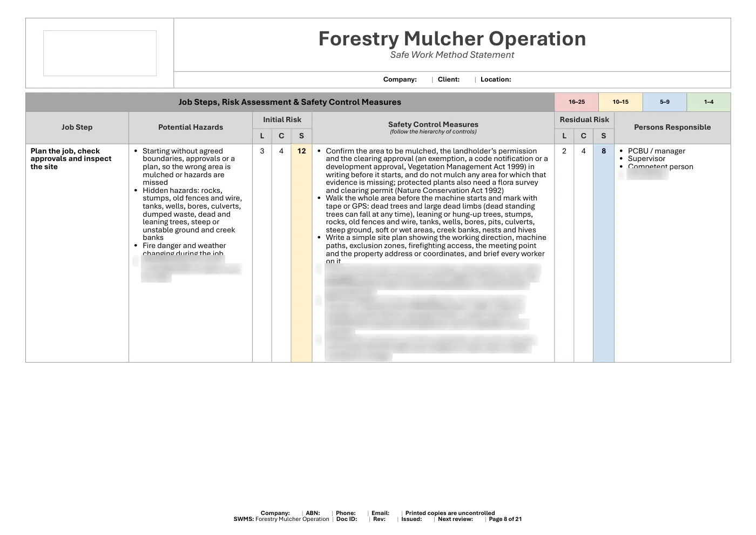The image size is (756, 535).
Task: Click the residual likelihood value "2"
Action: coord(564,151)
